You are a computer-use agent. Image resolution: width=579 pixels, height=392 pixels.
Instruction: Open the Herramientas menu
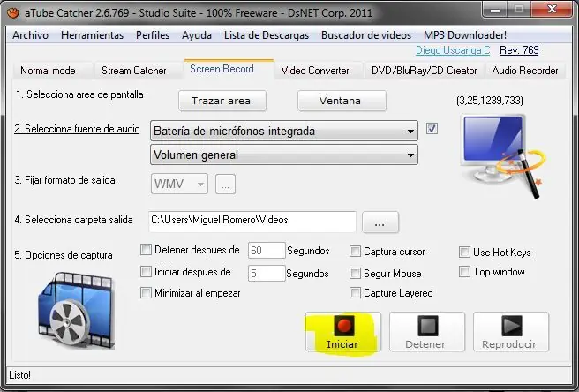click(x=93, y=35)
